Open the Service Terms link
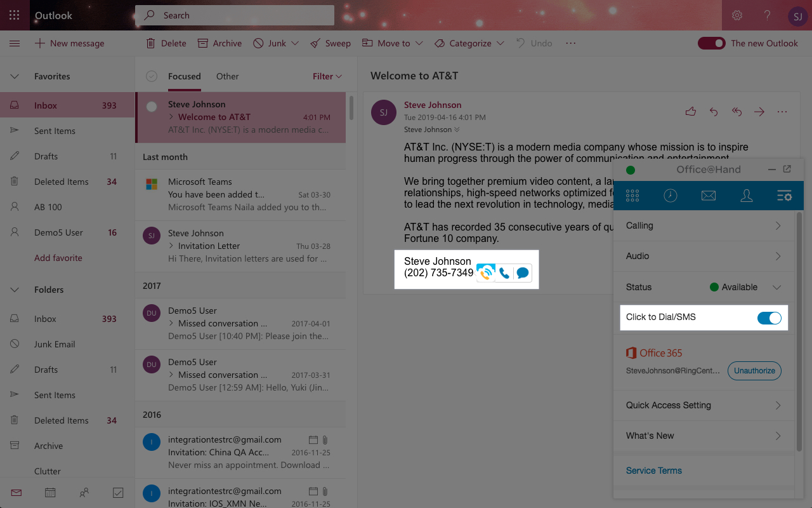Viewport: 812px width, 508px height. click(x=653, y=471)
